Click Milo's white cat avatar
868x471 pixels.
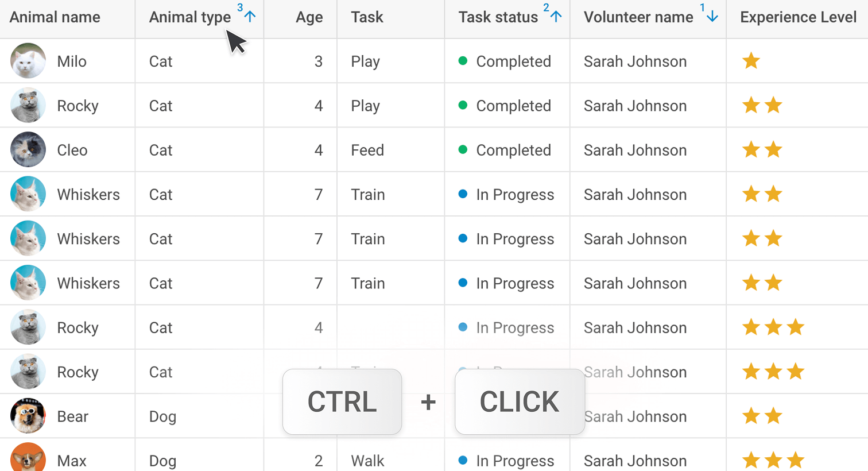pos(28,61)
